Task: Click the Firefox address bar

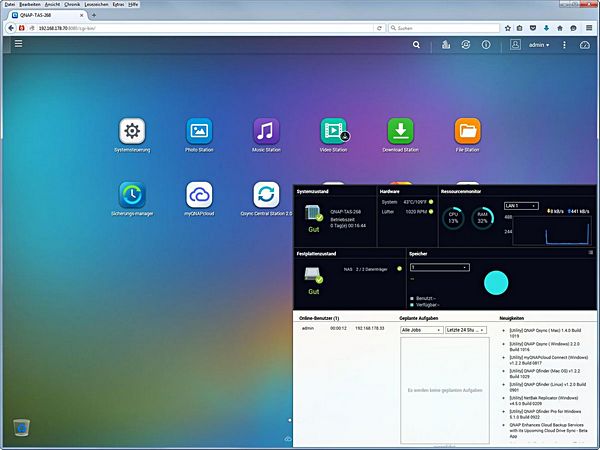Action: pos(207,28)
